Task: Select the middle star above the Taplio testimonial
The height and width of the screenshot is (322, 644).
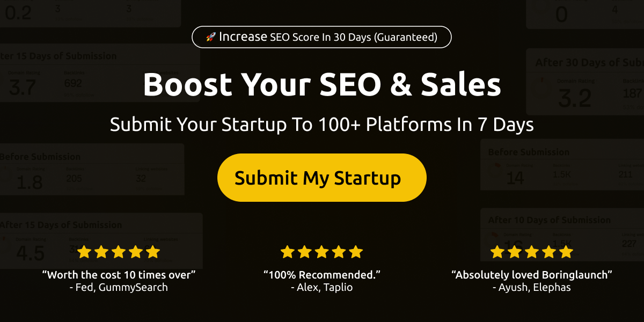Action: point(322,252)
